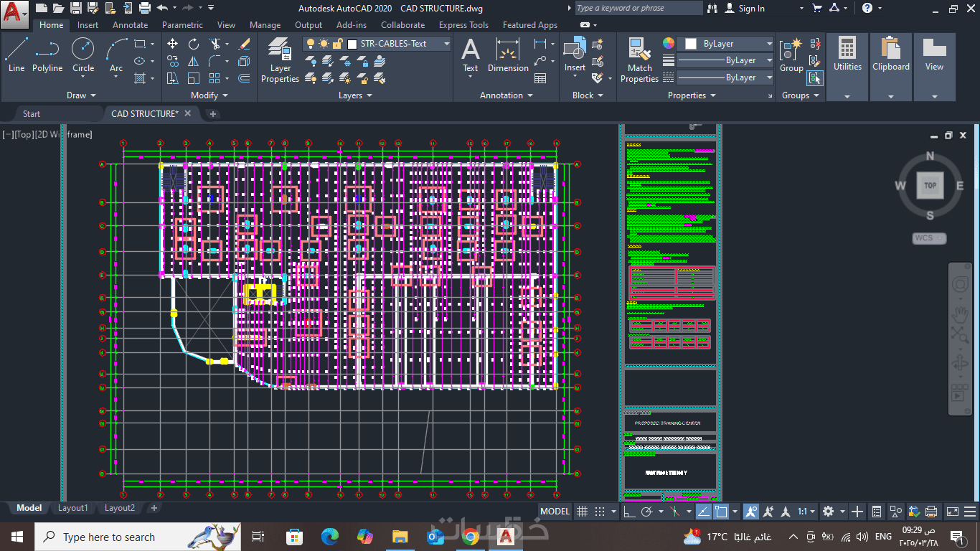Open the Layout1 tab
Viewport: 980px width, 551px height.
click(x=72, y=508)
